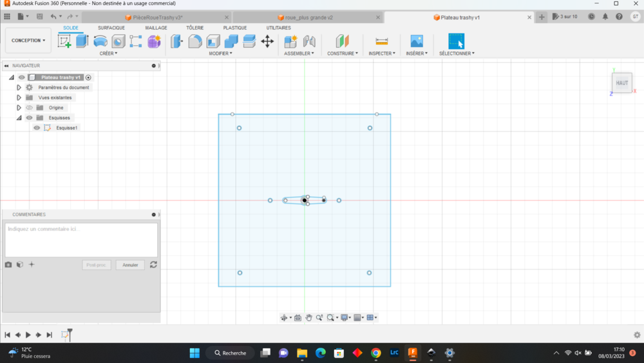
Task: Expand Paramètres du document node
Action: point(19,88)
